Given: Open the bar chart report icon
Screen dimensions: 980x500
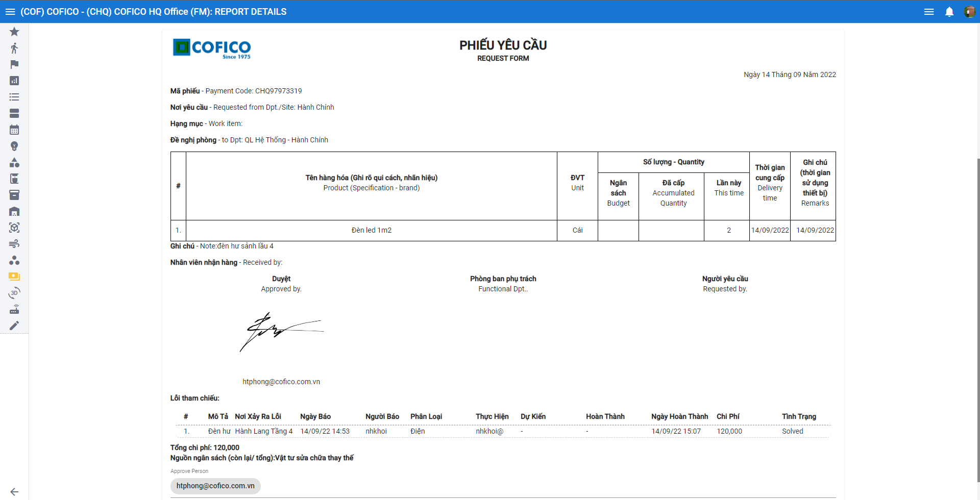Looking at the screenshot, I should coord(14,81).
